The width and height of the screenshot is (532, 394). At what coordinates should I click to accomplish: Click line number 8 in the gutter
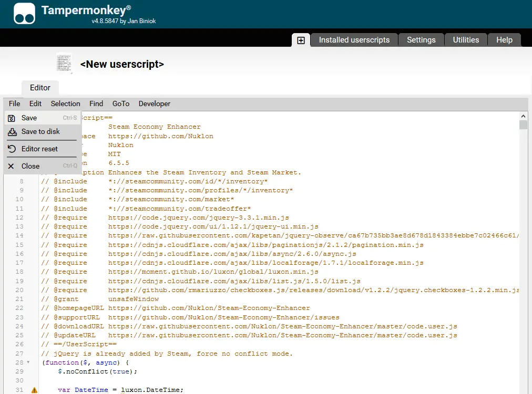pyautogui.click(x=22, y=181)
